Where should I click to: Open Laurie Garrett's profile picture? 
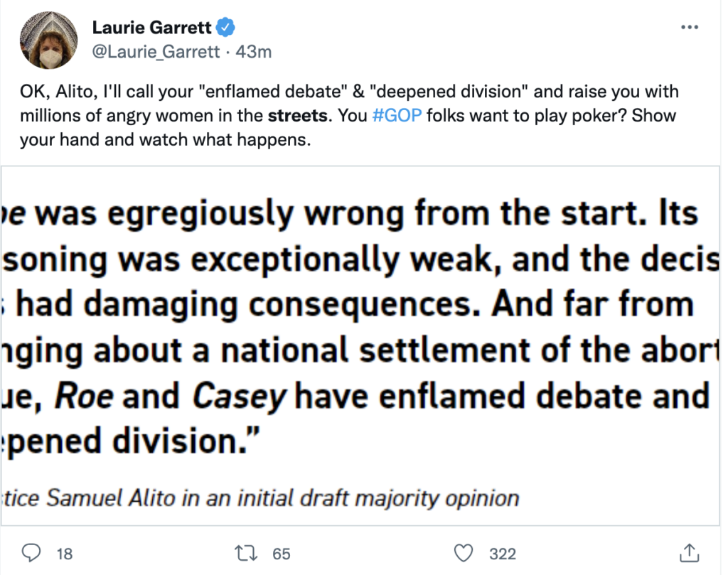(47, 39)
